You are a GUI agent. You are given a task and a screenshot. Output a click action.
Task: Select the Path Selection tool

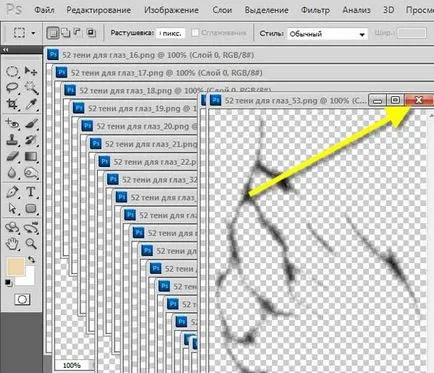12,209
